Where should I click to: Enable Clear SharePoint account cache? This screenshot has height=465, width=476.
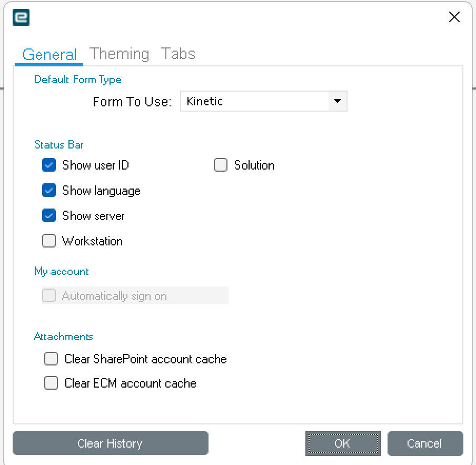(x=51, y=359)
